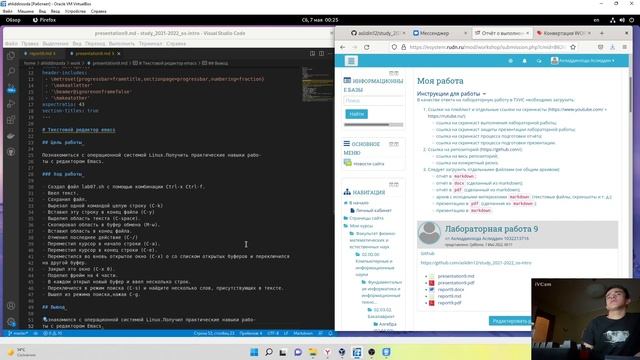The height and width of the screenshot is (360, 640).
Task: Collapse the Мои курсы navigation node
Action: click(346, 226)
